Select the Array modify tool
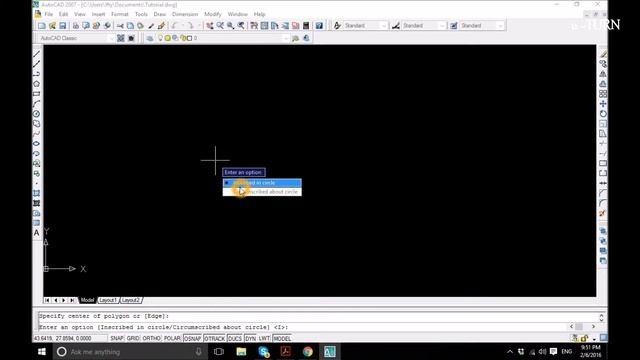This screenshot has height=360, width=640. [x=603, y=94]
